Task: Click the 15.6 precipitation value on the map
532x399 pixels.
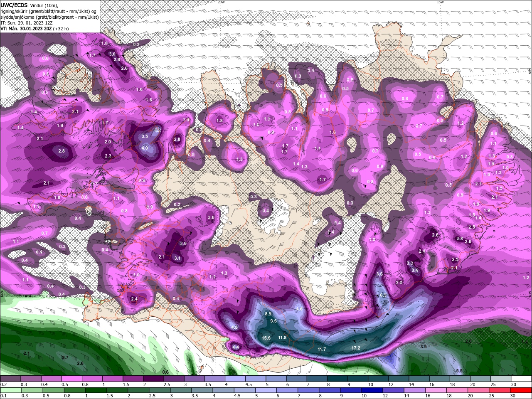Action: [x=266, y=338]
